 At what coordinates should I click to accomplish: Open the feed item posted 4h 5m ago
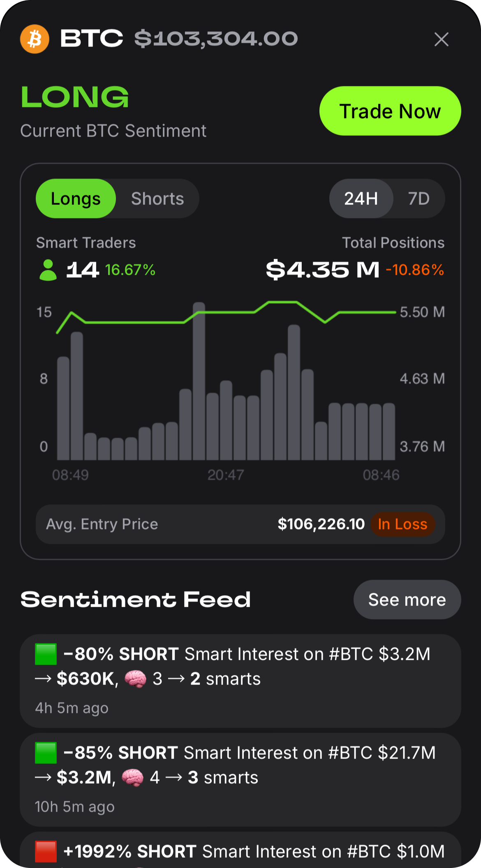pyautogui.click(x=240, y=681)
